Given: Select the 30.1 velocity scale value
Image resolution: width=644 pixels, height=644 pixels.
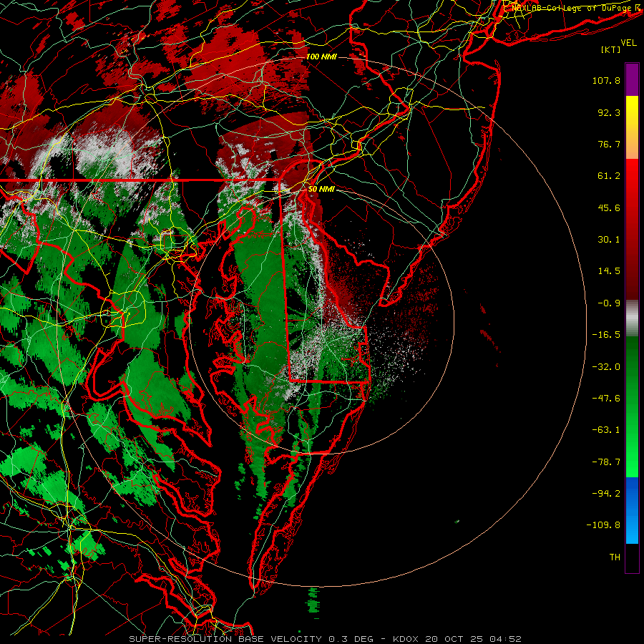Looking at the screenshot, I should click(609, 240).
